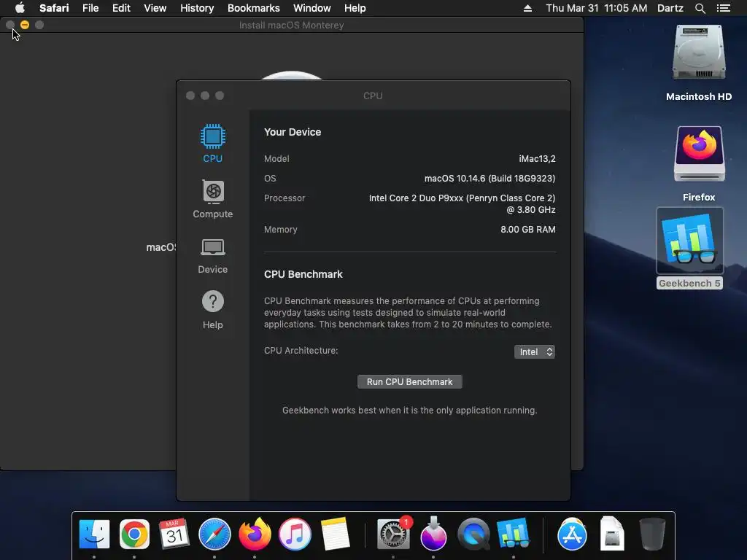Image resolution: width=747 pixels, height=560 pixels.
Task: Open Calendar from the Dock
Action: click(174, 534)
